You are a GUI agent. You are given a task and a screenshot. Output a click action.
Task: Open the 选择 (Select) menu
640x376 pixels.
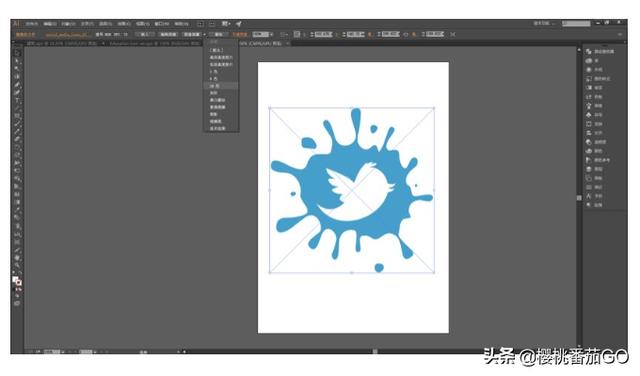pos(105,24)
